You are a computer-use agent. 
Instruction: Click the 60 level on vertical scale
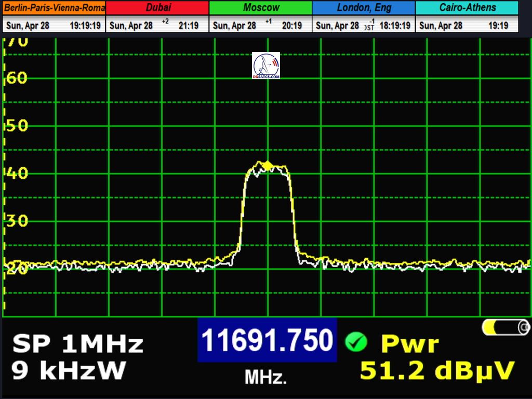pos(17,78)
